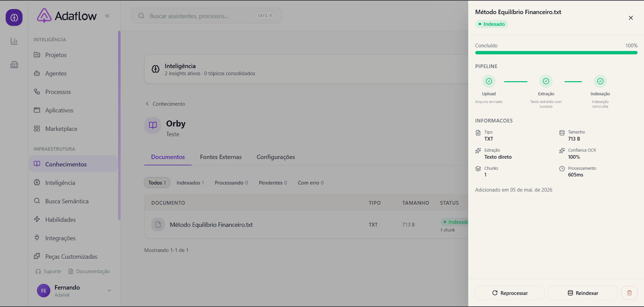Click the Inteligência brain icon in sidebar
The width and height of the screenshot is (644, 307).
[37, 182]
